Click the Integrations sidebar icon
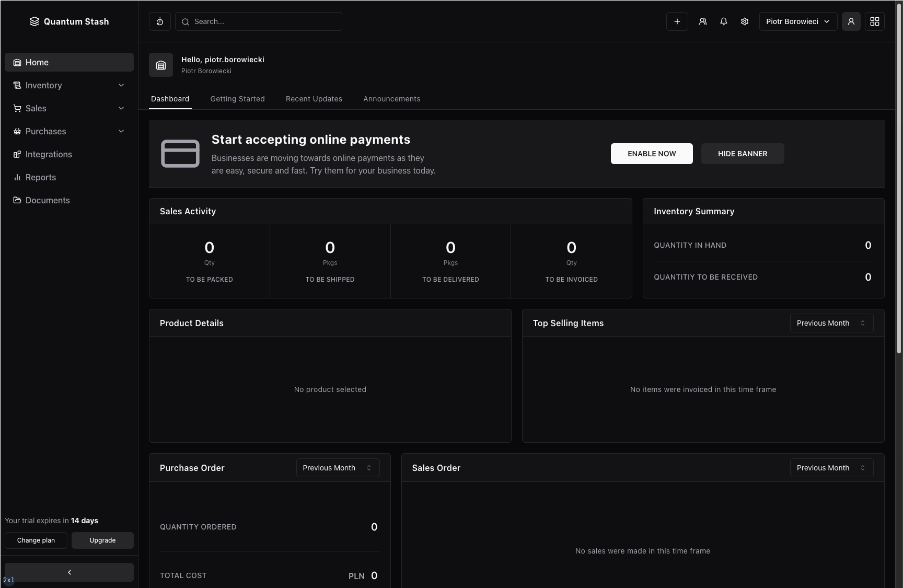903x588 pixels. pos(17,154)
